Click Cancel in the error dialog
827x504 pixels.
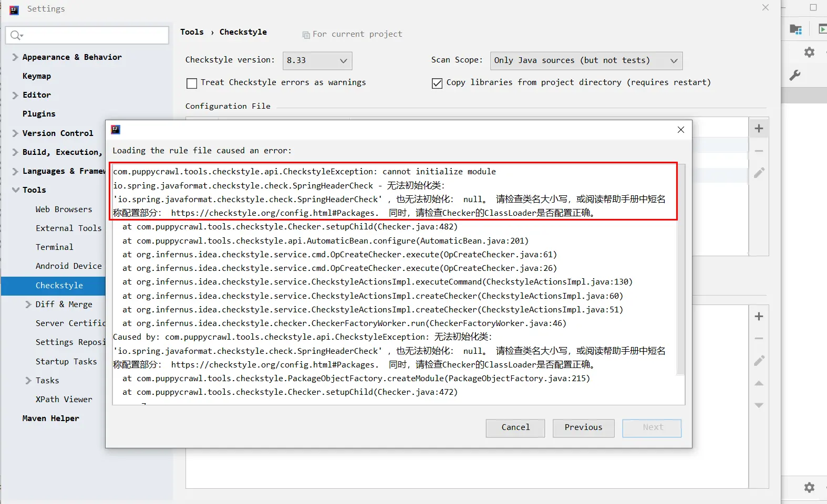[x=515, y=428]
